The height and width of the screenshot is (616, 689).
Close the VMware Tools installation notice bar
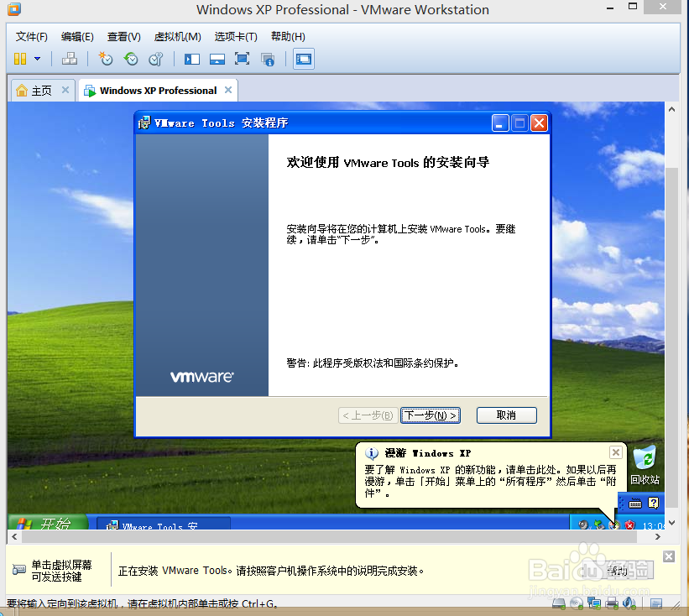(x=669, y=556)
